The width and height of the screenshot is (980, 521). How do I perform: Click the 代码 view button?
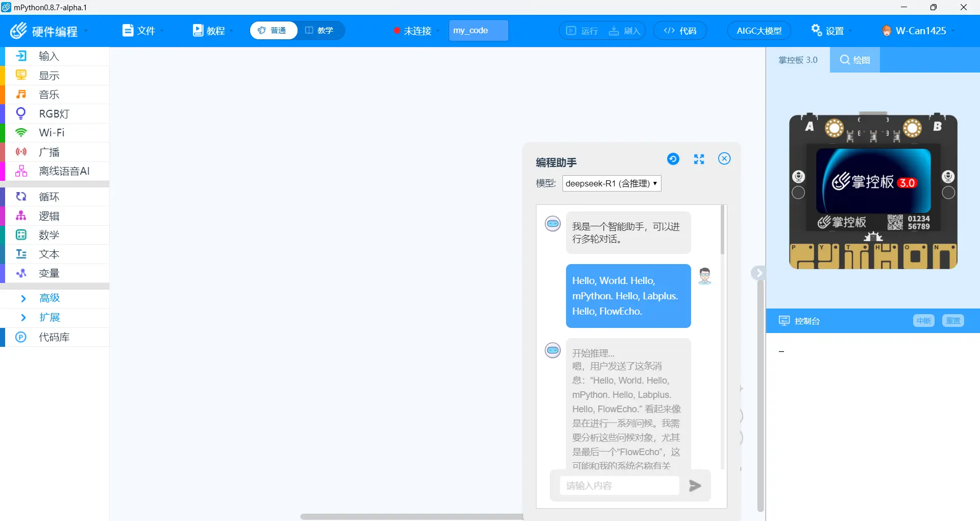pyautogui.click(x=680, y=31)
